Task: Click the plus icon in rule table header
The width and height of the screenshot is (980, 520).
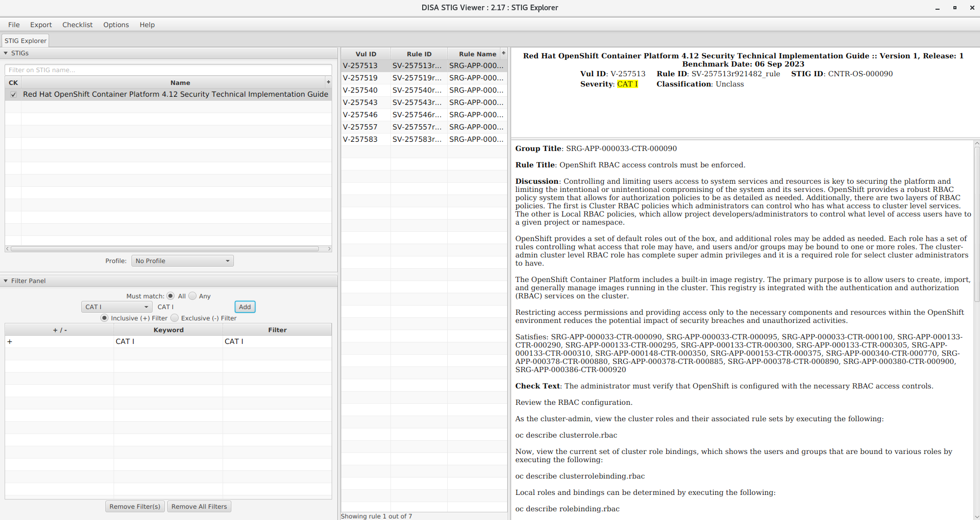Action: pos(504,53)
